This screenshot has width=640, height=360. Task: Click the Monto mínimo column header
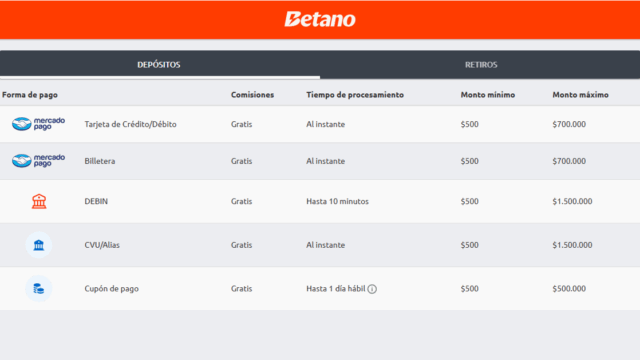488,95
